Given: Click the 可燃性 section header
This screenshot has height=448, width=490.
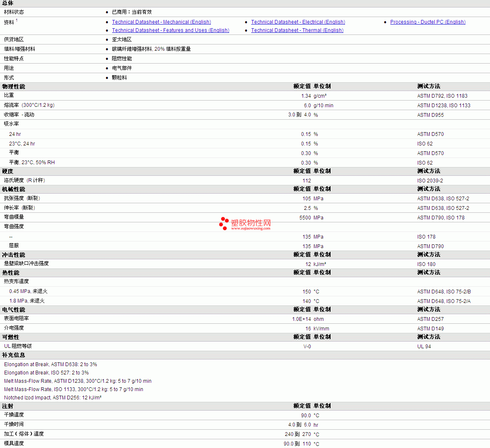Looking at the screenshot, I should pyautogui.click(x=11, y=337).
